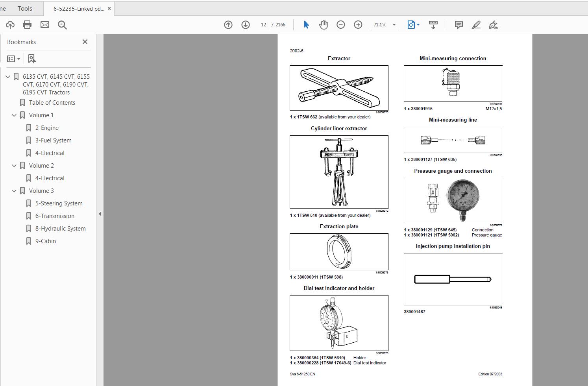
Task: Open the Find search icon
Action: 62,24
